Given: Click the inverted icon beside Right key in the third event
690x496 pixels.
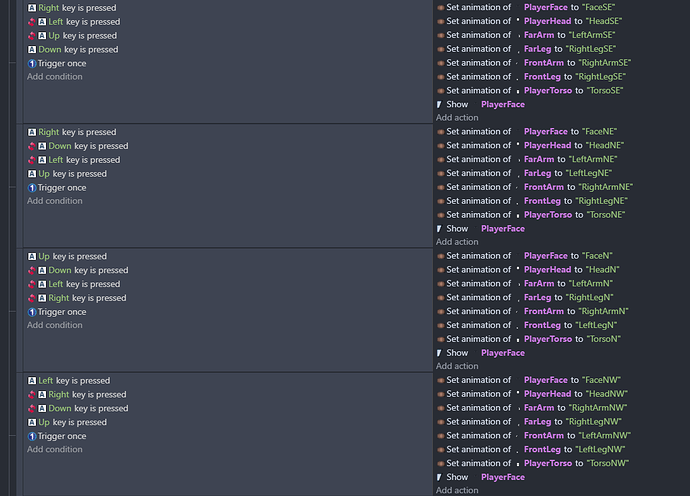Looking at the screenshot, I should [31, 298].
